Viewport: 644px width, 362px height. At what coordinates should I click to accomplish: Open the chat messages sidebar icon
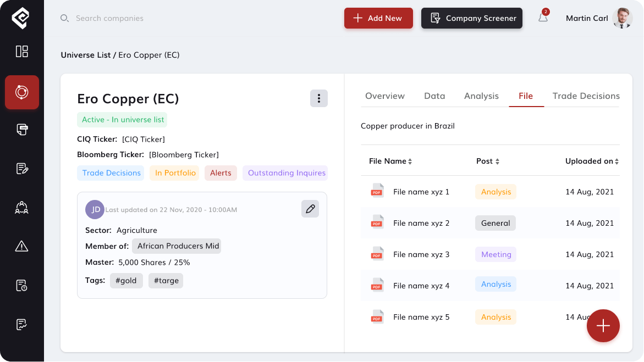click(22, 130)
